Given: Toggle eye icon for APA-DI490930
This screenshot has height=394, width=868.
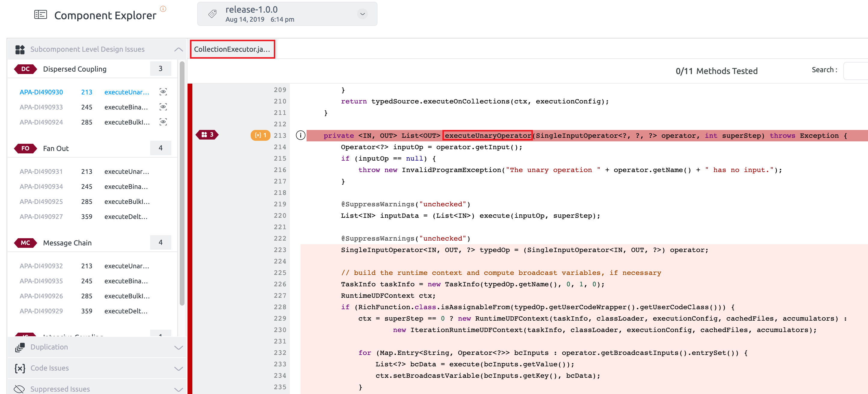Looking at the screenshot, I should click(x=163, y=92).
